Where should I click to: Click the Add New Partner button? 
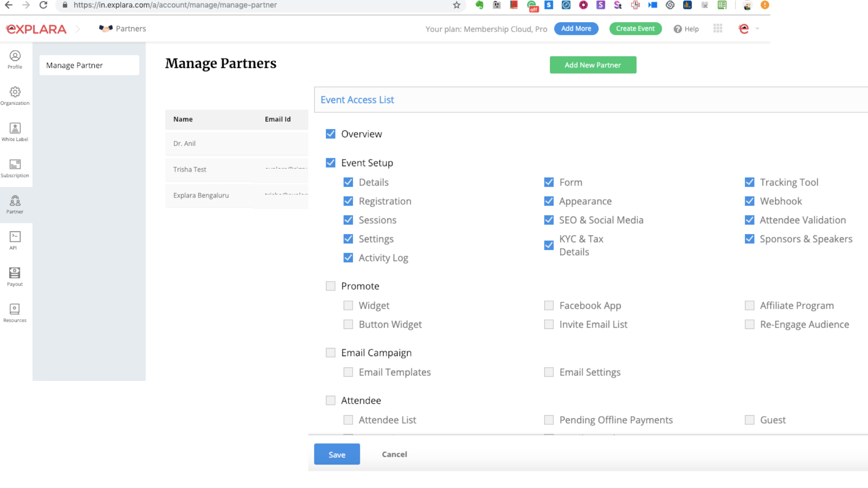click(x=593, y=65)
